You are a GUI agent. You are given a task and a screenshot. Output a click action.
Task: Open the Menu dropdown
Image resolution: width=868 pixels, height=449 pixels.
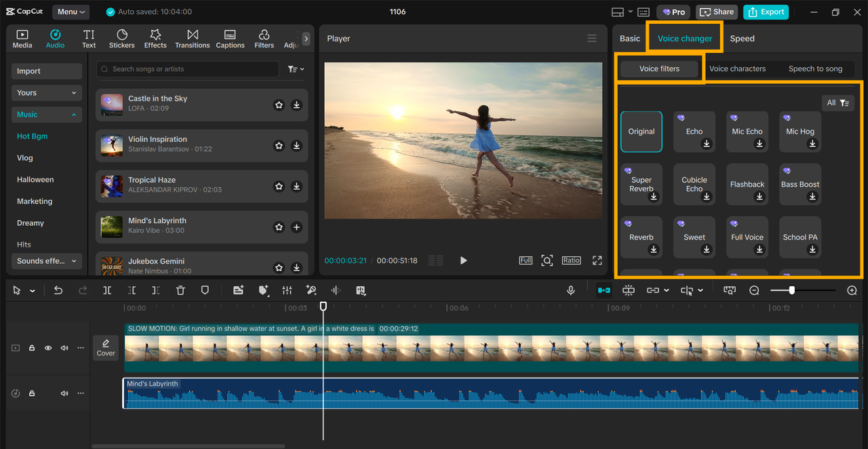point(71,12)
